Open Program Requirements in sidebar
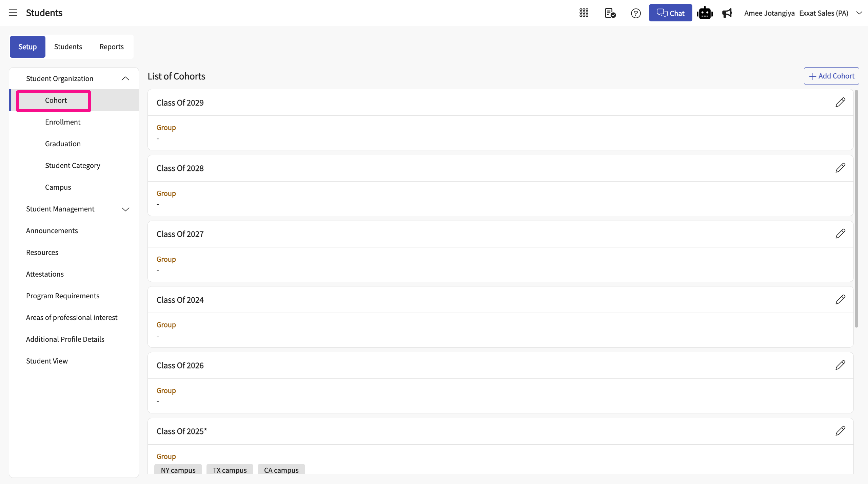868x484 pixels. pos(63,296)
